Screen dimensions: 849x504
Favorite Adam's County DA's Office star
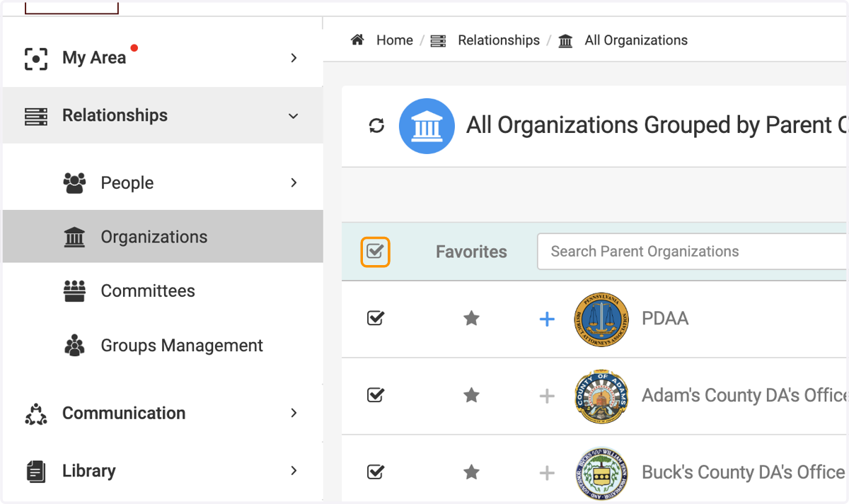[471, 396]
